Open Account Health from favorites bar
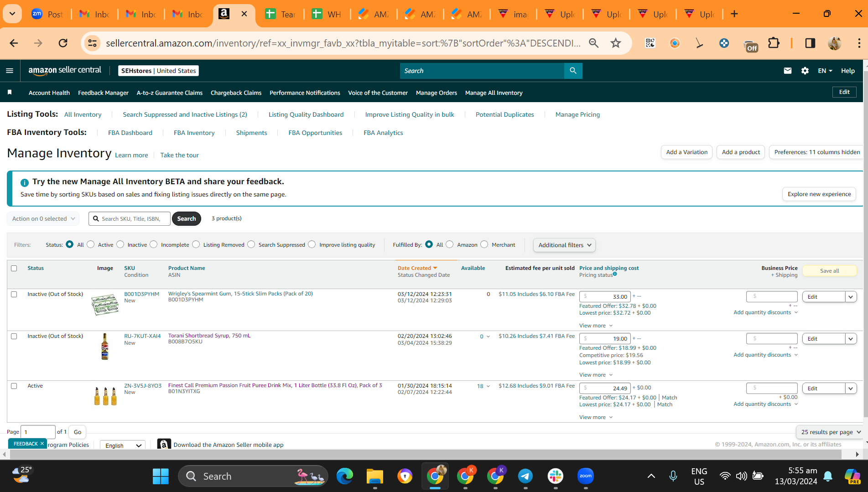Screen dimensions: 868x492 (x=49, y=93)
